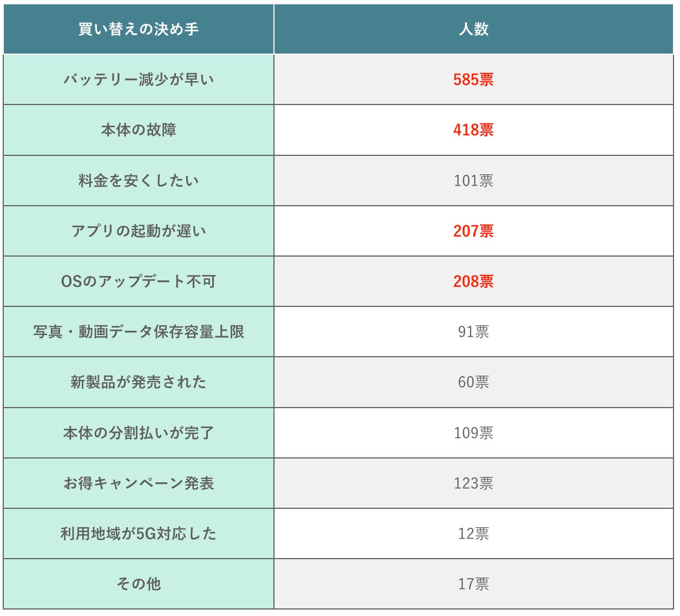The image size is (680, 616).
Task: Select the OSのアップデート不可 cell
Action: [139, 281]
